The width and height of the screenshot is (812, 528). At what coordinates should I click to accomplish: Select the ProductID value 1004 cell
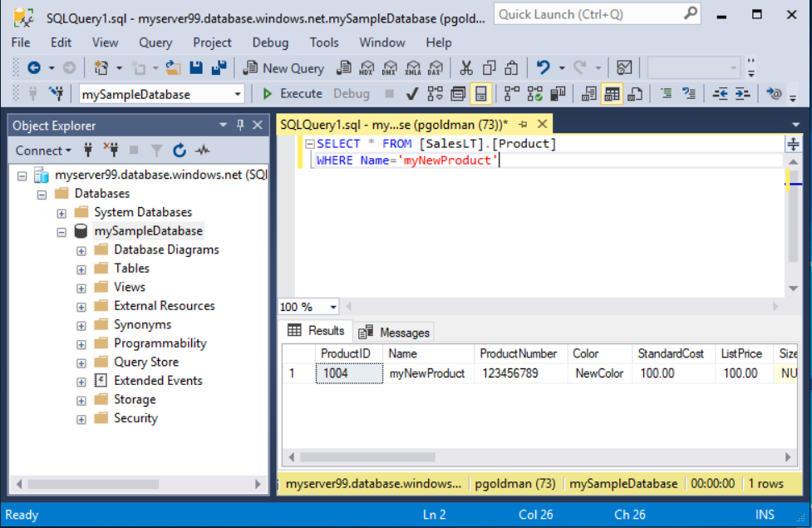349,373
